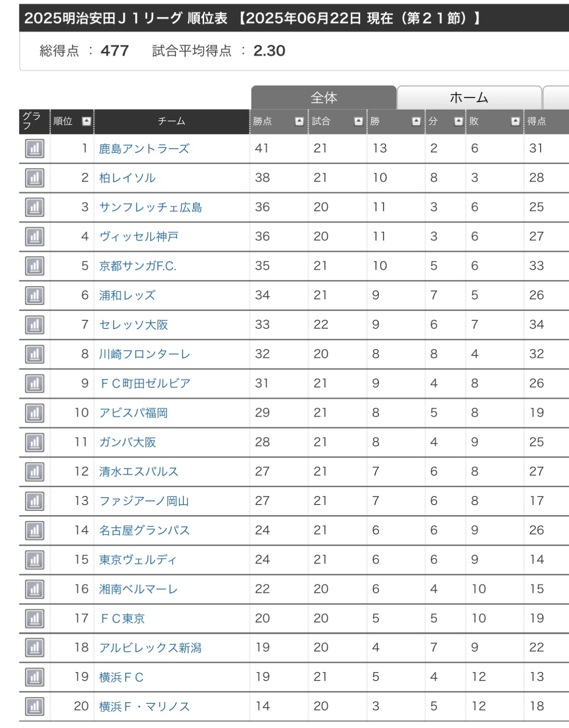Sort by 敗 column arrow
The width and height of the screenshot is (569, 728).
515,121
